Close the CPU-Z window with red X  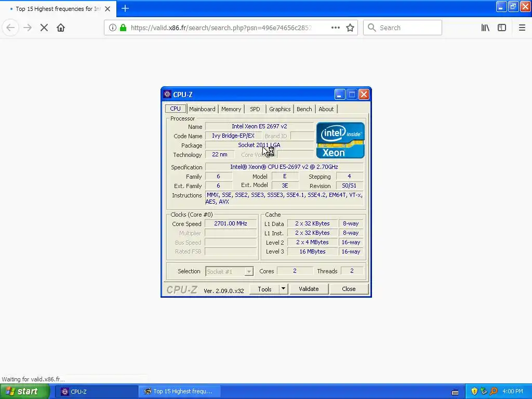pos(364,95)
